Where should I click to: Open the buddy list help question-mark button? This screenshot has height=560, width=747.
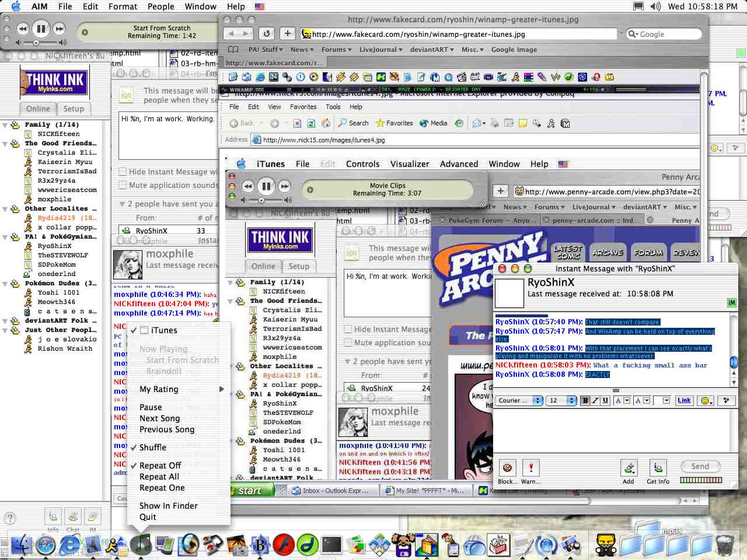[10, 518]
